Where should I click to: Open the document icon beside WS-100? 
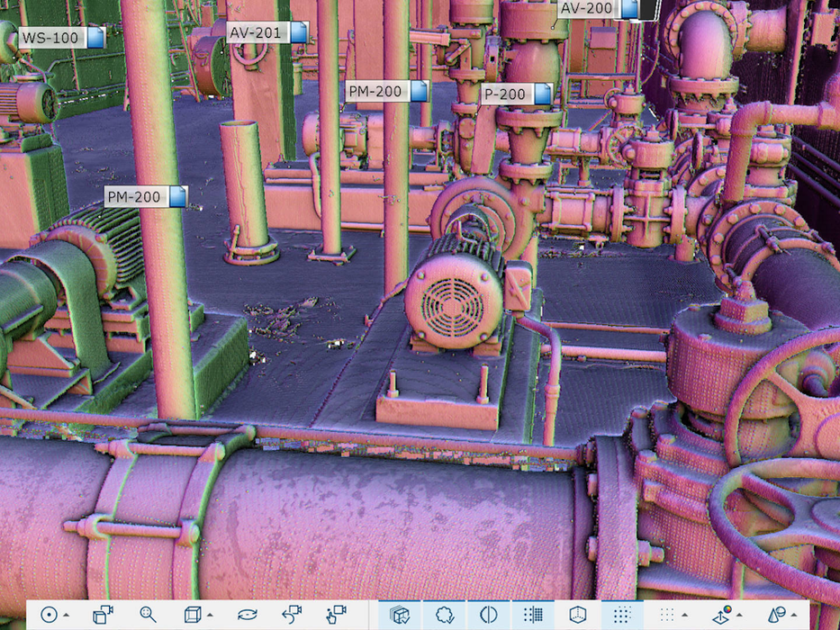coord(95,38)
